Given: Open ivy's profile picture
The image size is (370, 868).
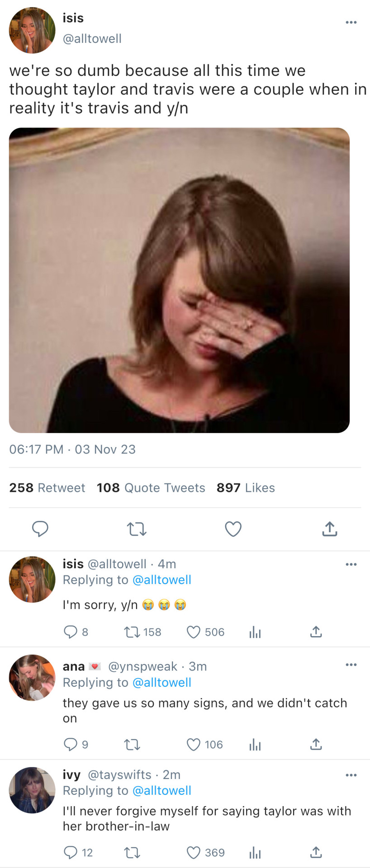Looking at the screenshot, I should 32,790.
